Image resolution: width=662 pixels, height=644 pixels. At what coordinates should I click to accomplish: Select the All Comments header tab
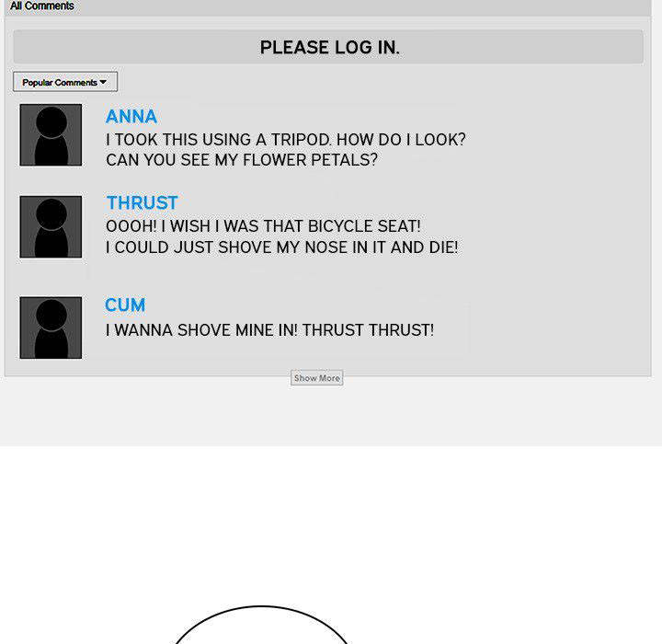(41, 6)
